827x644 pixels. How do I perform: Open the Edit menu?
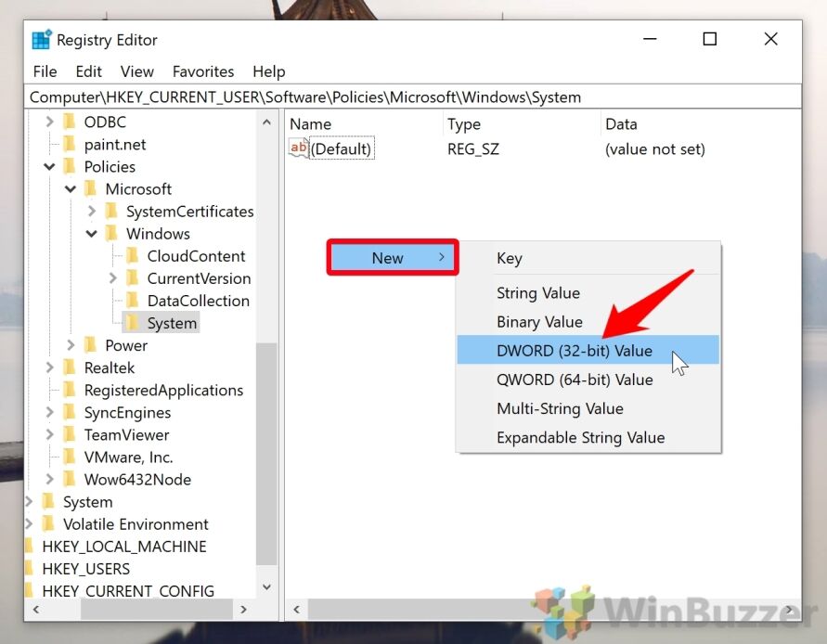pyautogui.click(x=88, y=71)
